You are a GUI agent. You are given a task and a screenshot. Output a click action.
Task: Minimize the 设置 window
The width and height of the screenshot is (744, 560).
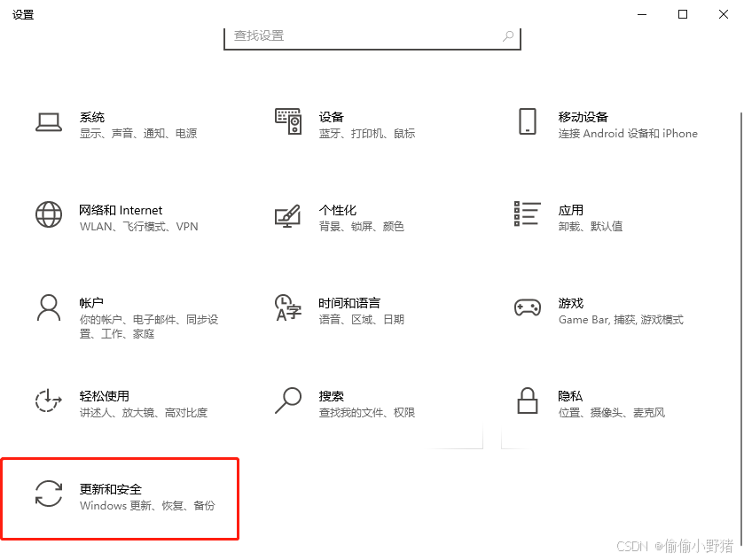coord(642,14)
